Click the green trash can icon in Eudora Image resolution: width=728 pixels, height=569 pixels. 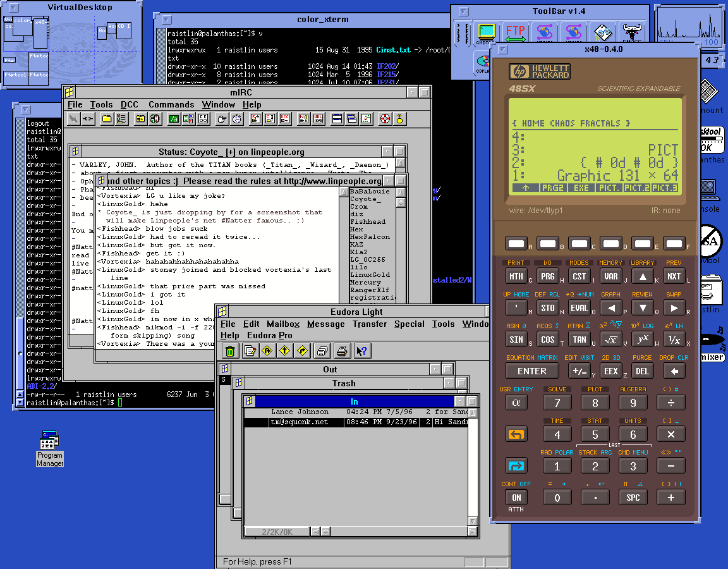click(x=230, y=351)
